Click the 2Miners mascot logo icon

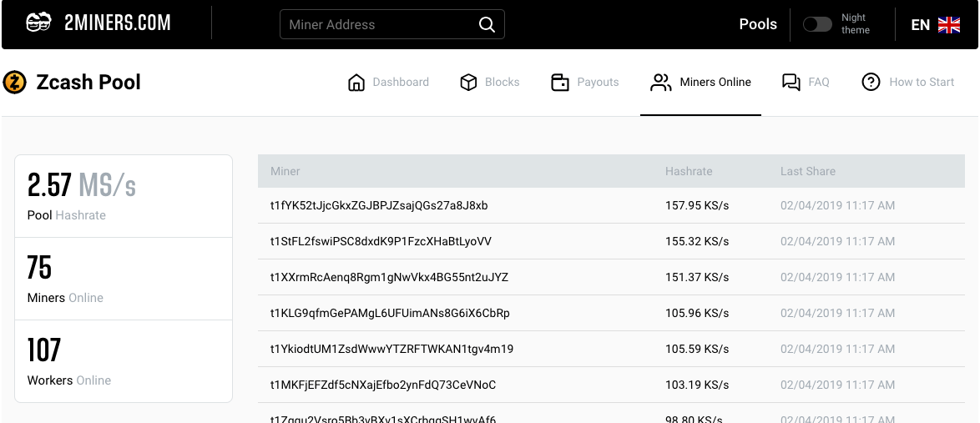pos(39,23)
